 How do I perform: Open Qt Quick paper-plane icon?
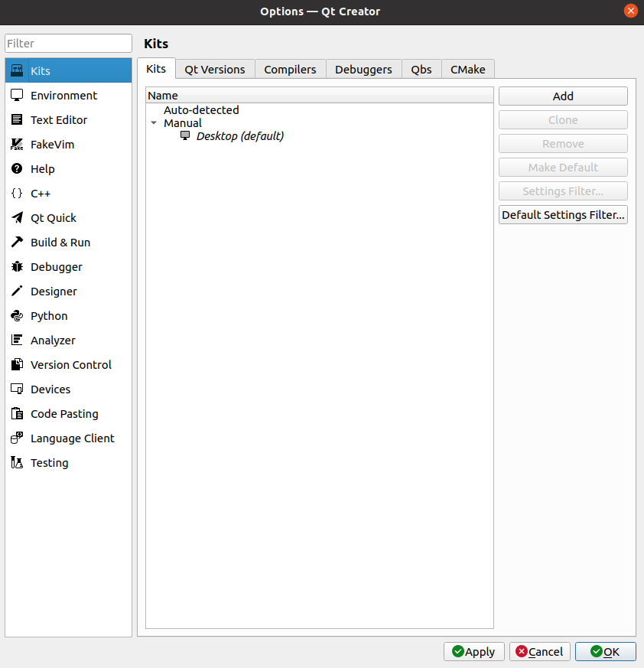[17, 218]
